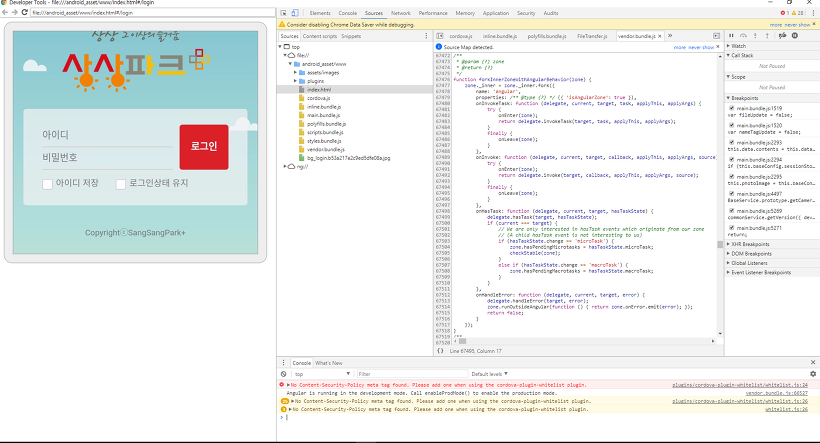Dismiss the Chrome Data Saver warning bar
Image resolution: width=820 pixels, height=443 pixels.
coord(814,24)
